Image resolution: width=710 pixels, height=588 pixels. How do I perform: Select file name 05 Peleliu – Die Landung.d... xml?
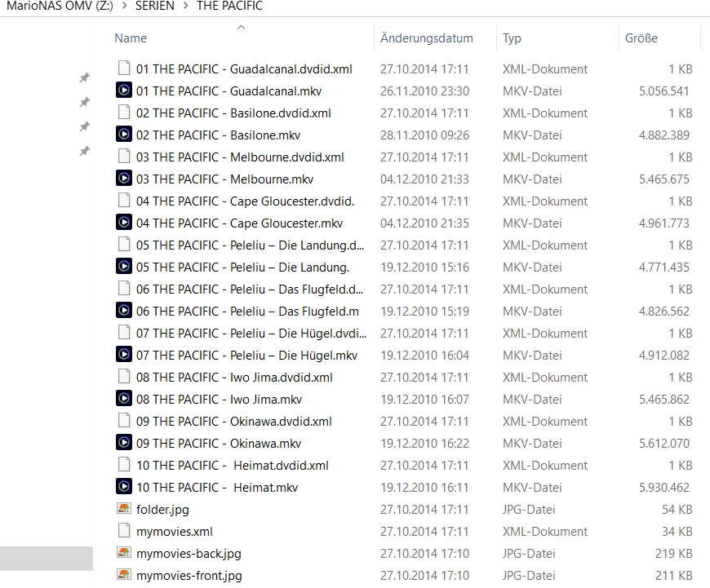250,245
